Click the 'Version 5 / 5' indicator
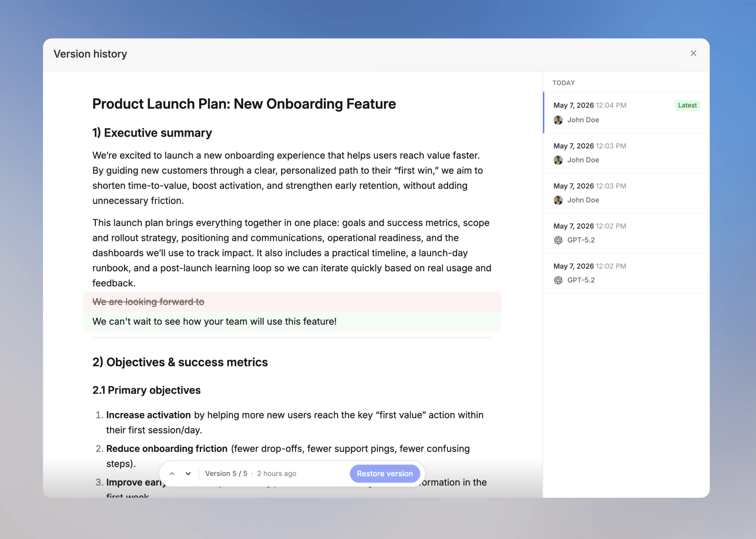756x539 pixels. [226, 473]
